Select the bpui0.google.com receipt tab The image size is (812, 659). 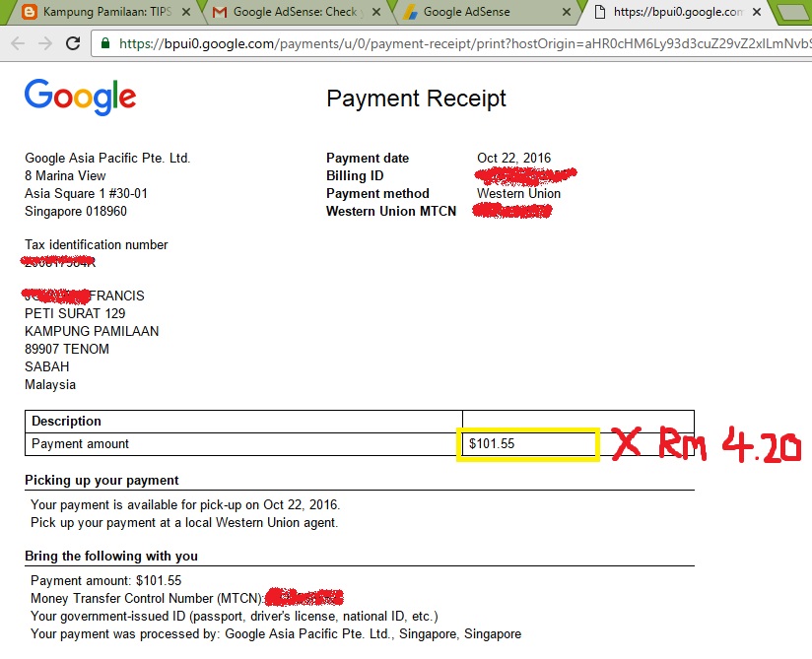(x=678, y=12)
